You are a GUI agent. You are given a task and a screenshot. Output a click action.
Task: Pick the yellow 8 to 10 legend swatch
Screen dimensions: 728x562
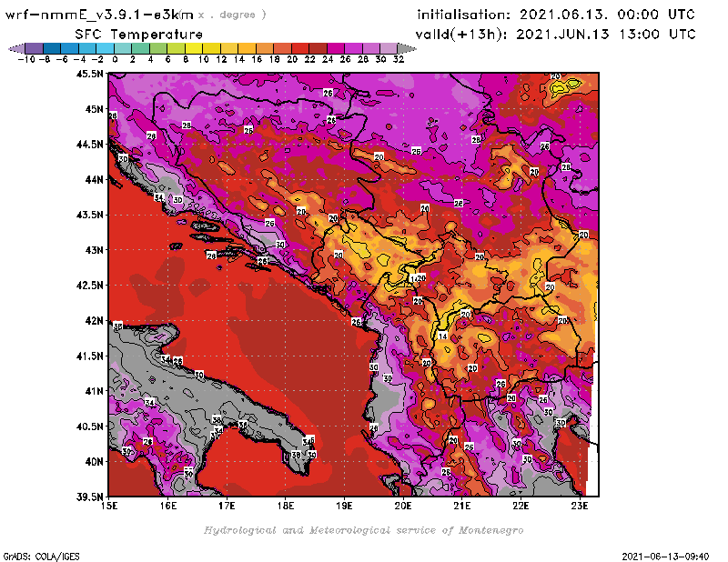coord(194,49)
